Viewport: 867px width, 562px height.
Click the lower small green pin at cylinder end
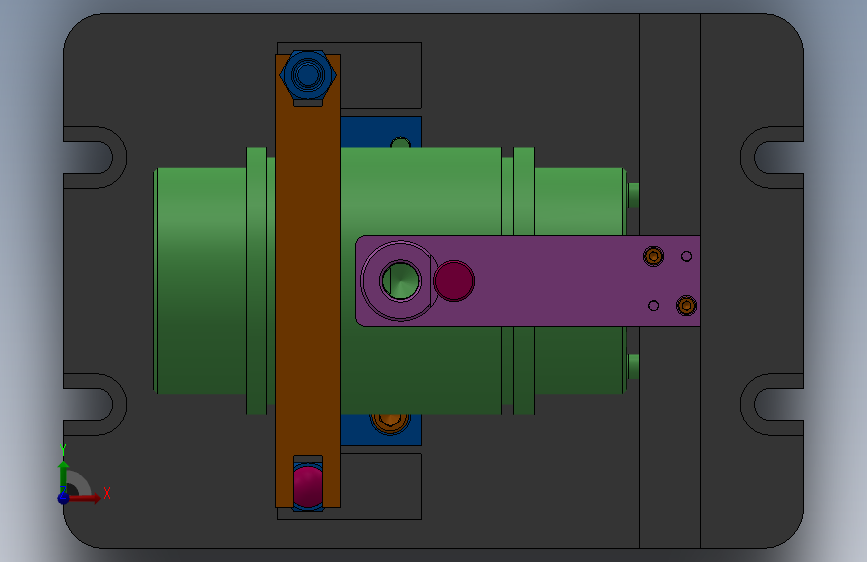click(x=634, y=366)
